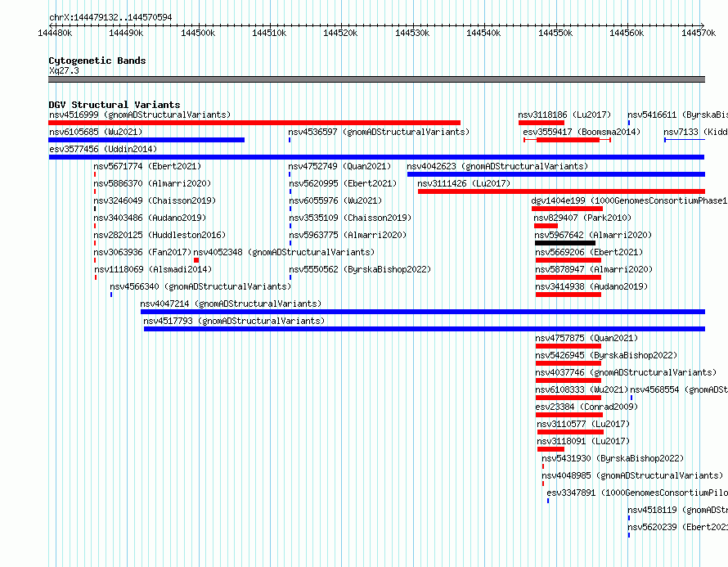Open dgv1404e199 1000Genomes label
The height and width of the screenshot is (567, 728).
pyautogui.click(x=629, y=200)
